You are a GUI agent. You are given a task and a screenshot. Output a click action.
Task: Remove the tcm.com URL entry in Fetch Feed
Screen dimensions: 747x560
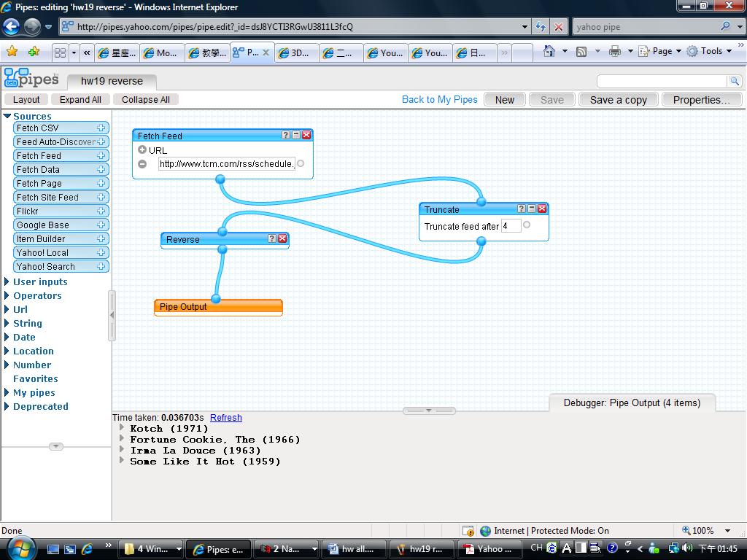(x=142, y=164)
